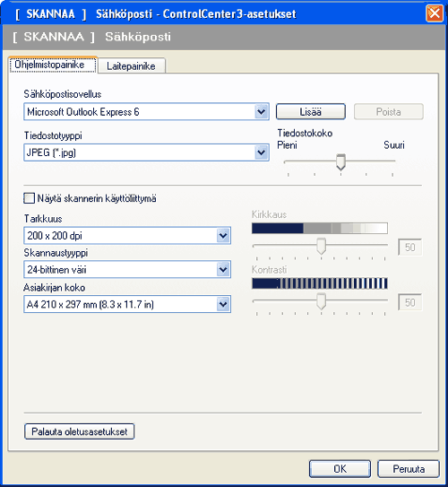Click the Kontrasti value field showing 50
Viewport: 448px width, 487px height.
click(409, 302)
